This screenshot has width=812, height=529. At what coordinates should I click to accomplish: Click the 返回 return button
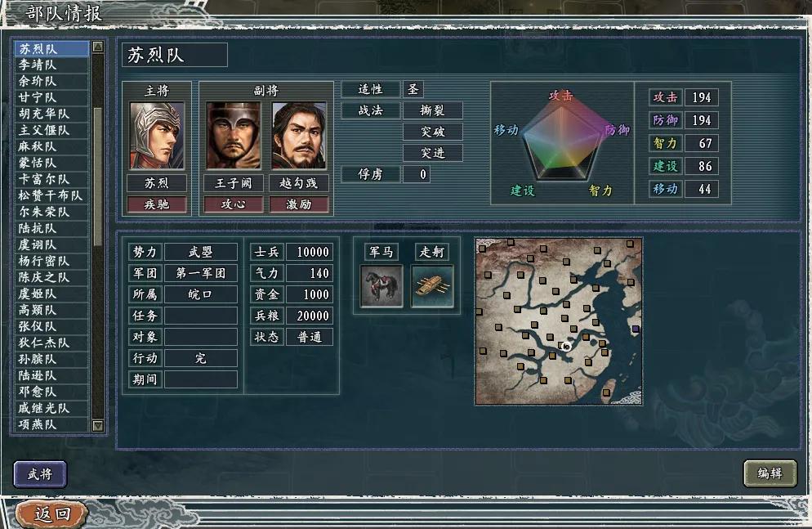pos(51,514)
